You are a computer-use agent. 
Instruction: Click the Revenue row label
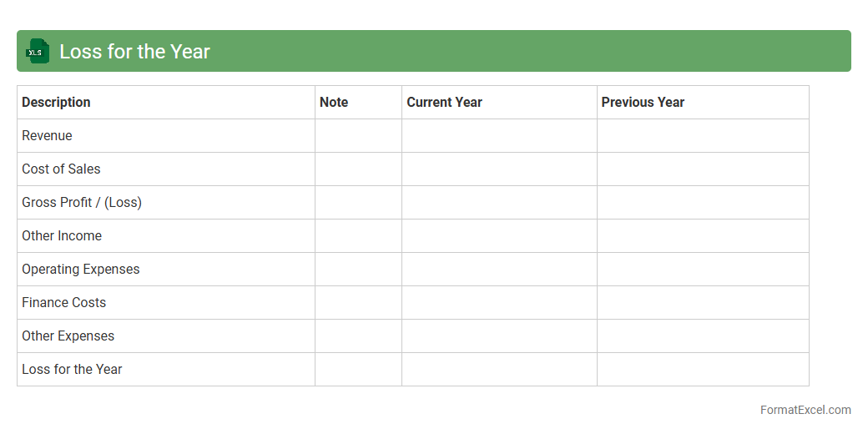pyautogui.click(x=47, y=135)
